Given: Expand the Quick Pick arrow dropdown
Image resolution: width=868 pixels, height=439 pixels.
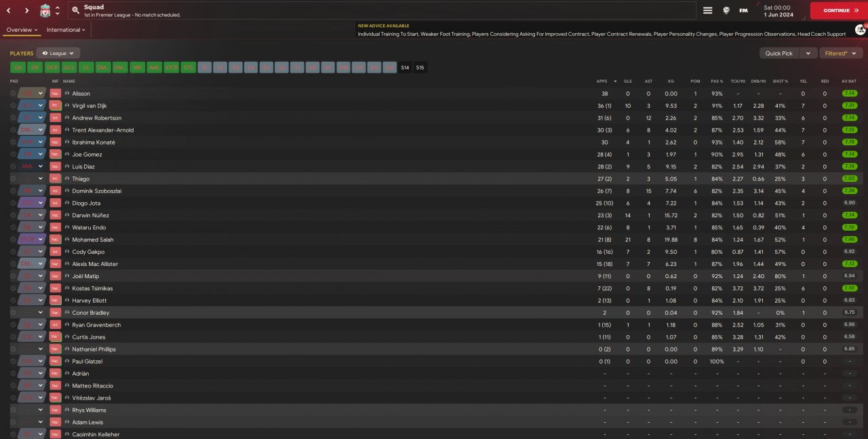Looking at the screenshot, I should (x=808, y=53).
